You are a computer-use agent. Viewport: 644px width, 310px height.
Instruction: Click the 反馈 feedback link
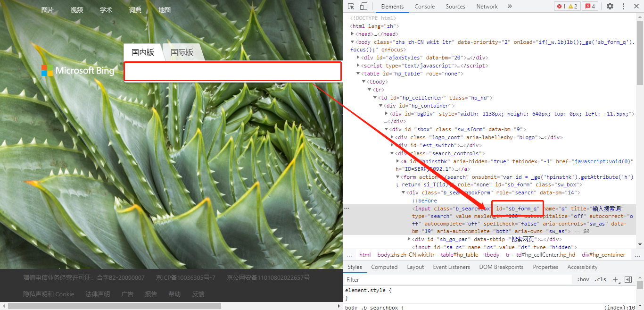point(198,293)
